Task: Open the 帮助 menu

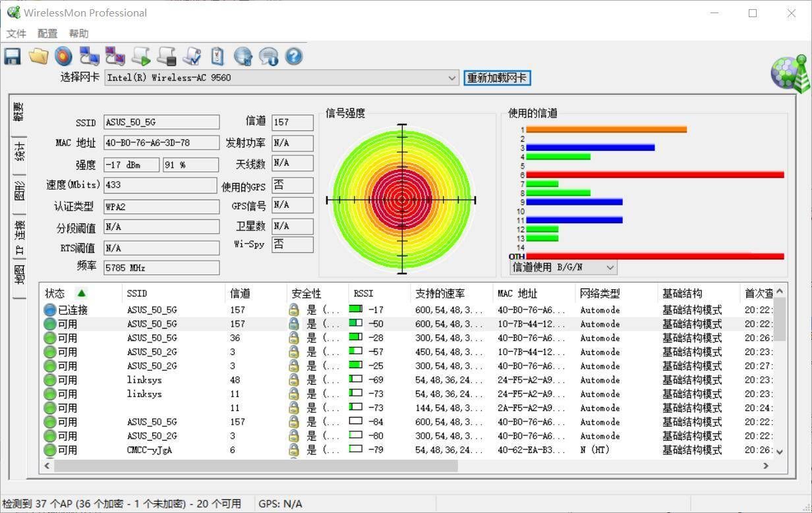Action: click(78, 34)
